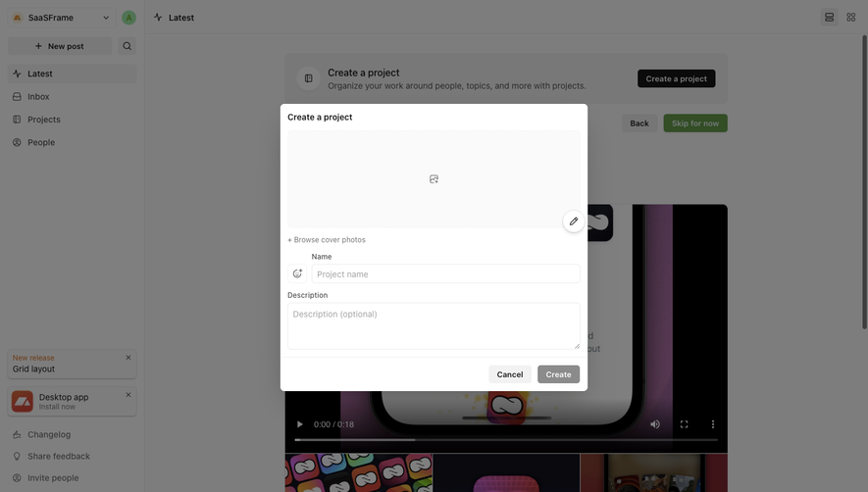This screenshot has height=492, width=868.
Task: Open the emoji picker beside Name
Action: 297,273
